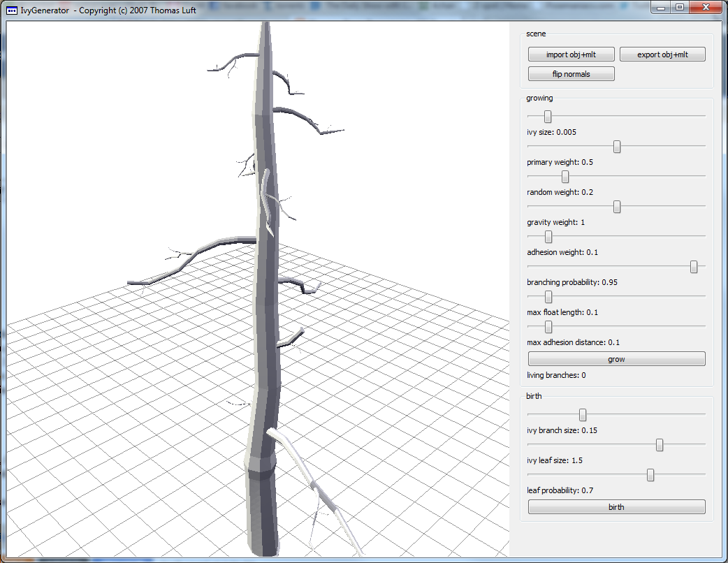Click the 'growing' group heading
Screen dimensions: 728x563
click(539, 98)
